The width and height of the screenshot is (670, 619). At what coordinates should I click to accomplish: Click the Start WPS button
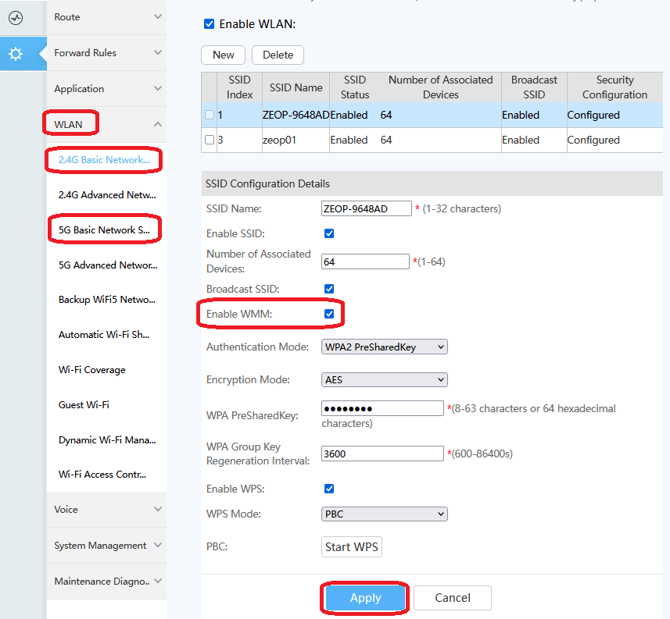tap(351, 547)
